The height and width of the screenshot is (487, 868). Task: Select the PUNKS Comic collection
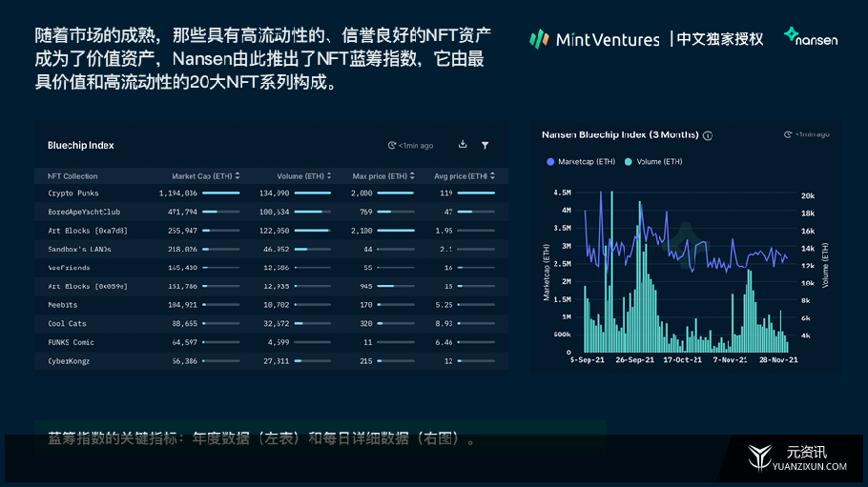71,342
